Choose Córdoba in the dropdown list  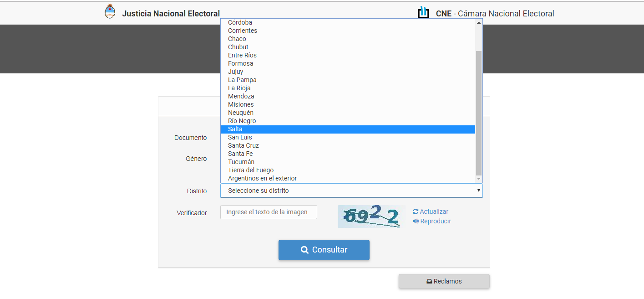pyautogui.click(x=240, y=22)
